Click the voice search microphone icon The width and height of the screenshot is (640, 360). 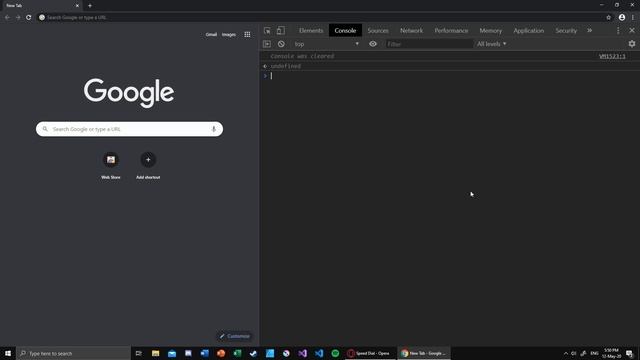tap(213, 129)
